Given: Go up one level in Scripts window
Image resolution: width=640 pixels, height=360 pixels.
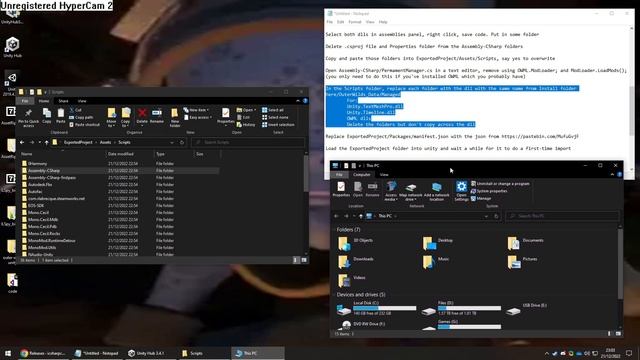Looking at the screenshot, I should [x=46, y=142].
